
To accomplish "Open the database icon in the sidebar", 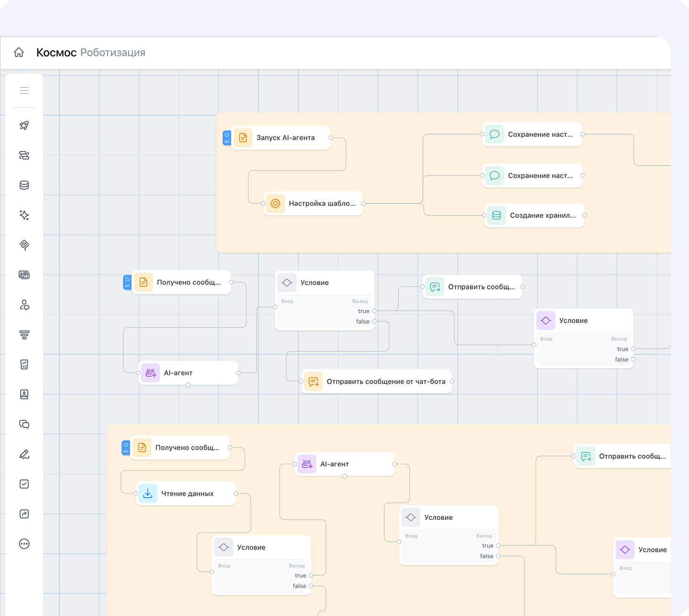I will tap(24, 185).
